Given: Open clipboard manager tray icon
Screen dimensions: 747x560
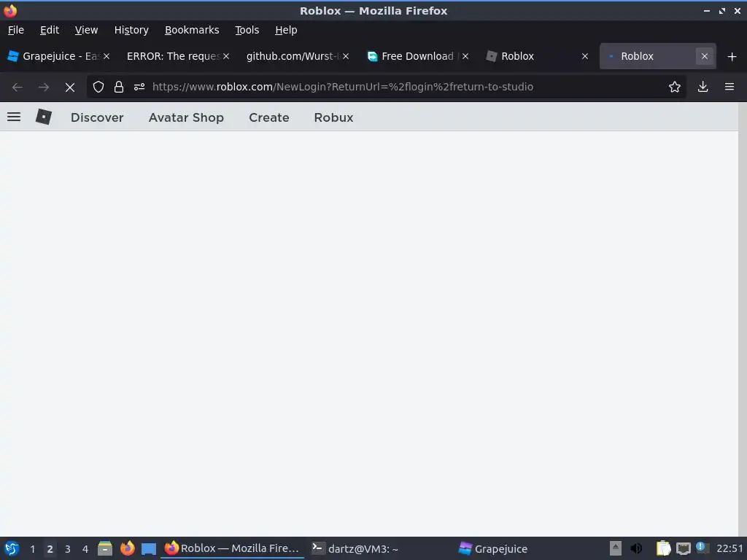Looking at the screenshot, I should point(663,548).
